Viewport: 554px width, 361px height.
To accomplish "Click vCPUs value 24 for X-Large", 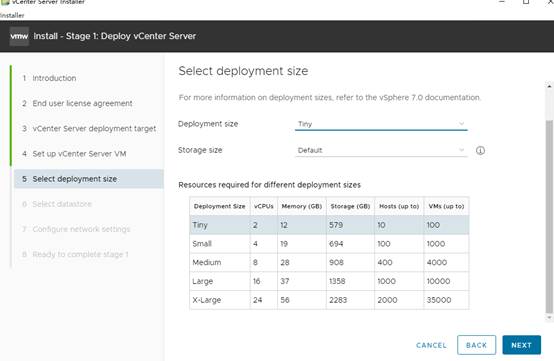I will coord(257,300).
